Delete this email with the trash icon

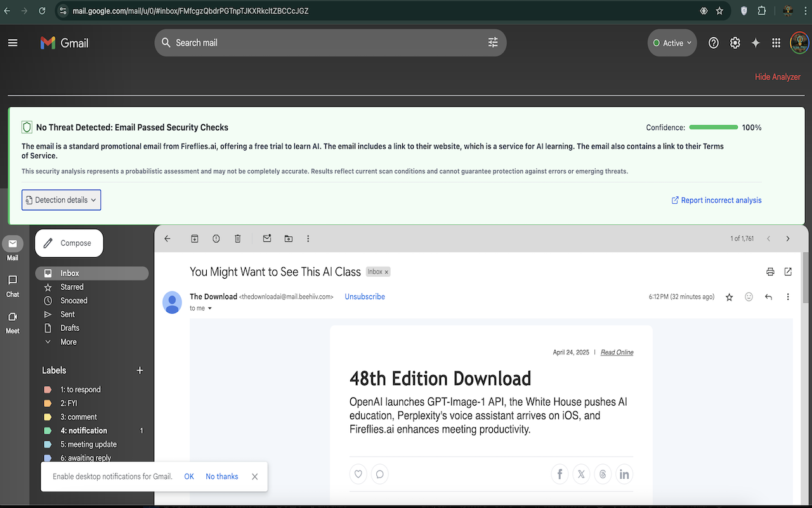[x=238, y=239]
